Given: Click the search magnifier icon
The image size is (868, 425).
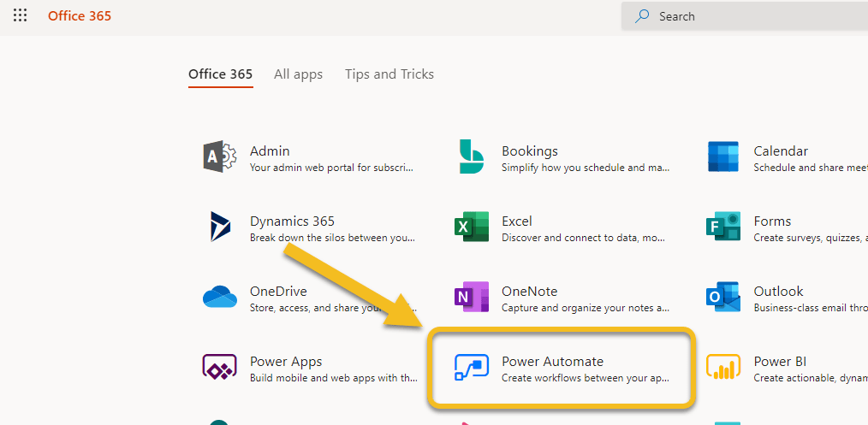Looking at the screenshot, I should [642, 16].
